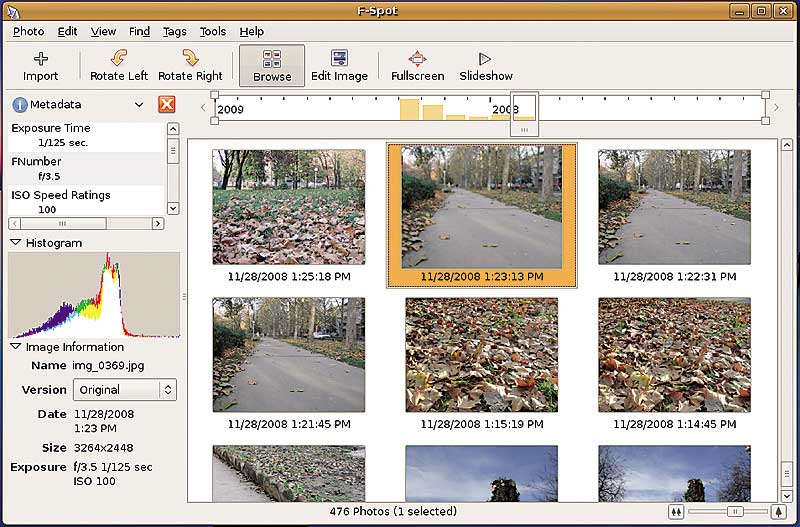Enter Fullscreen view
Screen dimensions: 800x527
click(417, 66)
